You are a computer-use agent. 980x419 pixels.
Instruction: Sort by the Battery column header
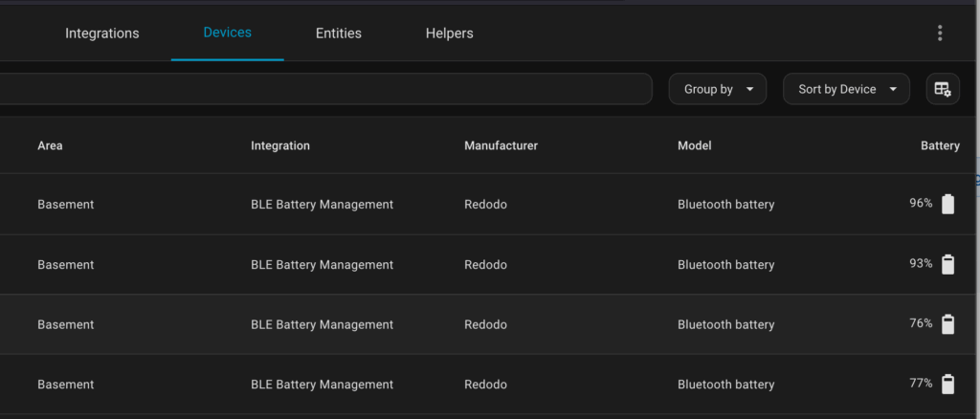pos(940,145)
